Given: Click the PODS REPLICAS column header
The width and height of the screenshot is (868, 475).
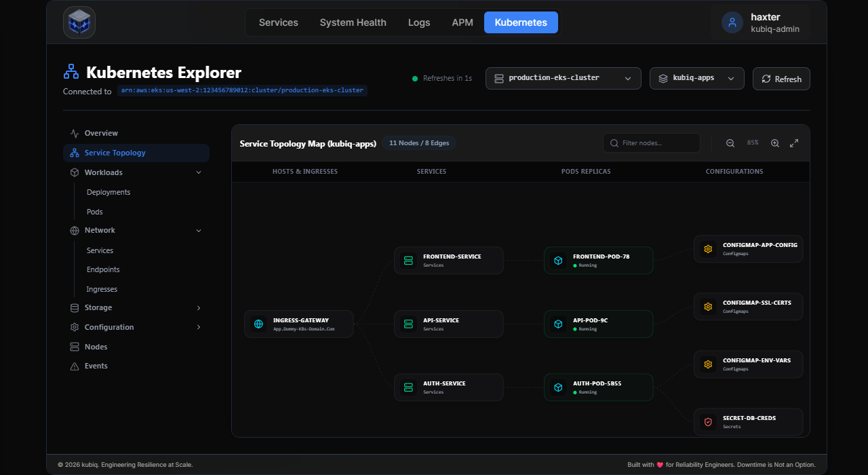Looking at the screenshot, I should click(x=586, y=172).
